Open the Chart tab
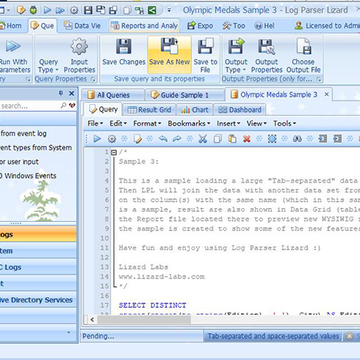This screenshot has width=360, height=360. (x=195, y=110)
